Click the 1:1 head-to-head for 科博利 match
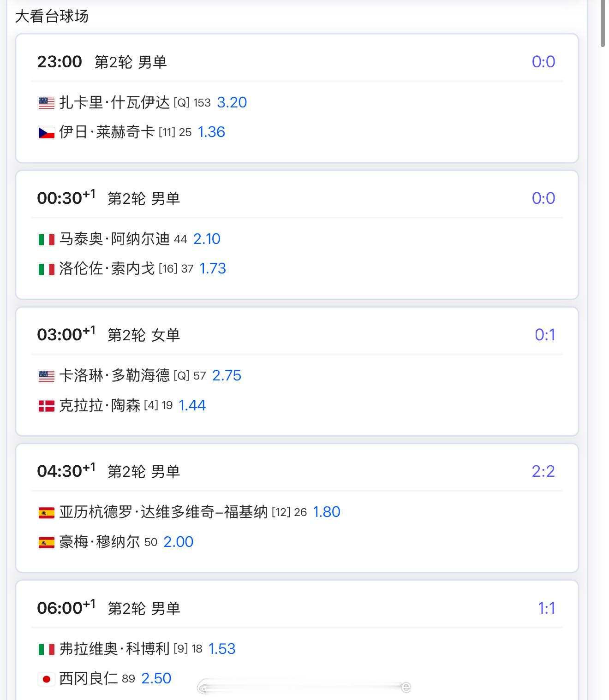The height and width of the screenshot is (700, 609). 546,608
